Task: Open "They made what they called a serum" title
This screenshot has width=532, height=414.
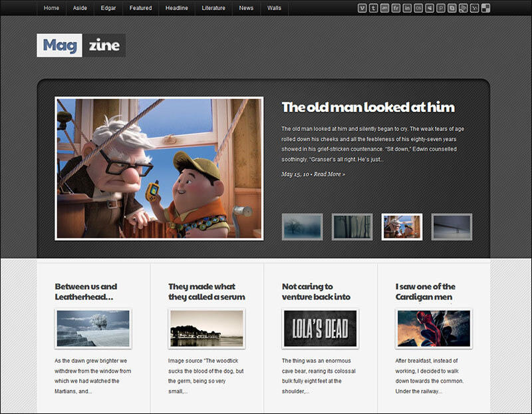Action: tap(207, 292)
